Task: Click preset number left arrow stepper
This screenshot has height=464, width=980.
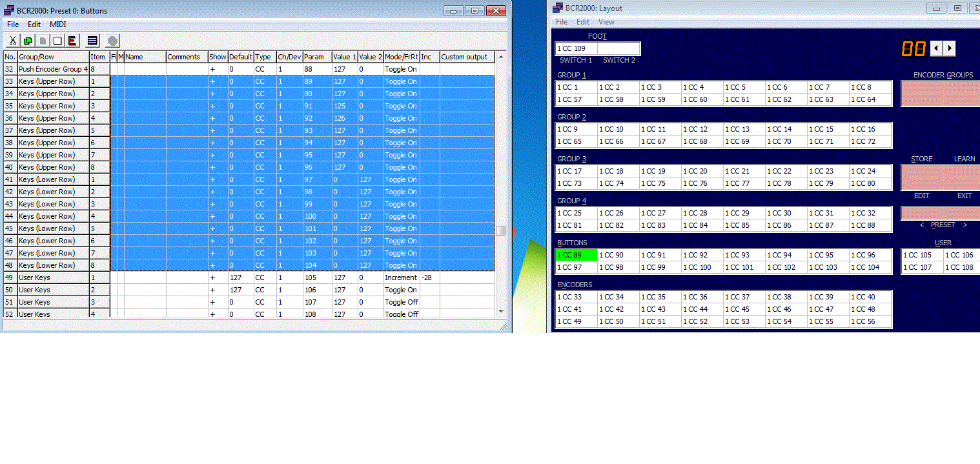Action: (x=937, y=48)
